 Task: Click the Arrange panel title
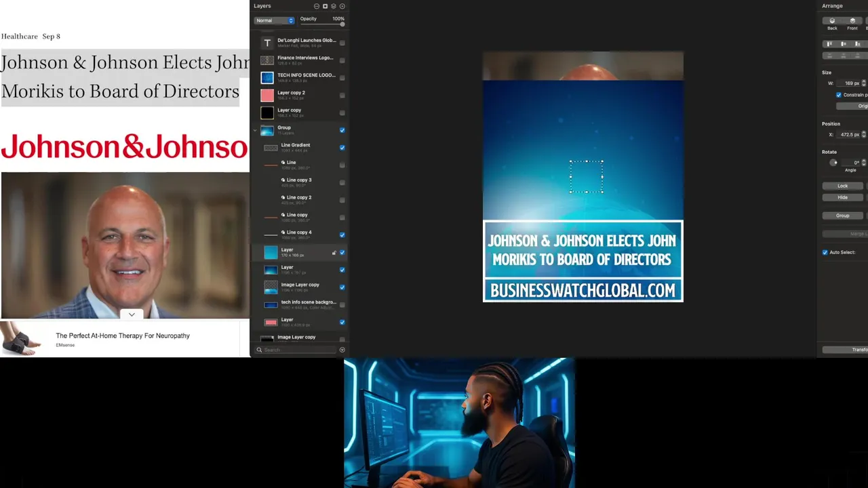(x=832, y=6)
